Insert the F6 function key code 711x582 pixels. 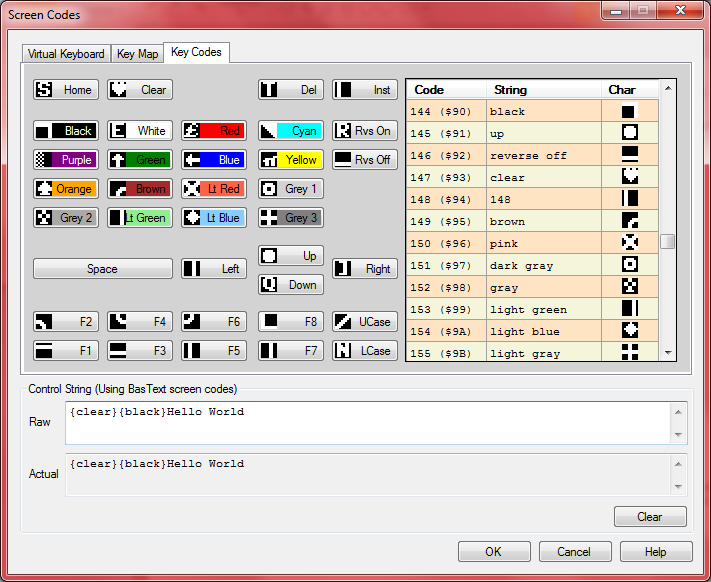point(214,321)
